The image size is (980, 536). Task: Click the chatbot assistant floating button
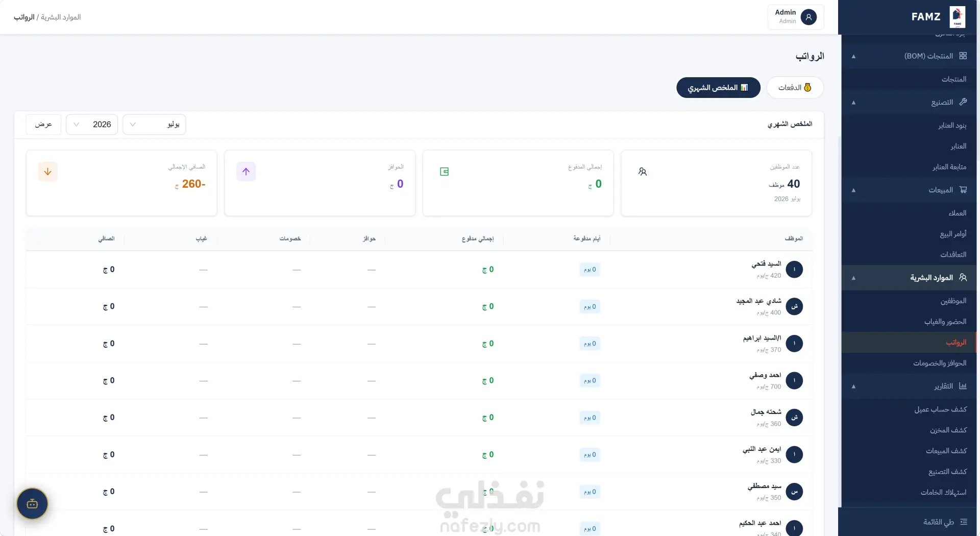tap(32, 504)
